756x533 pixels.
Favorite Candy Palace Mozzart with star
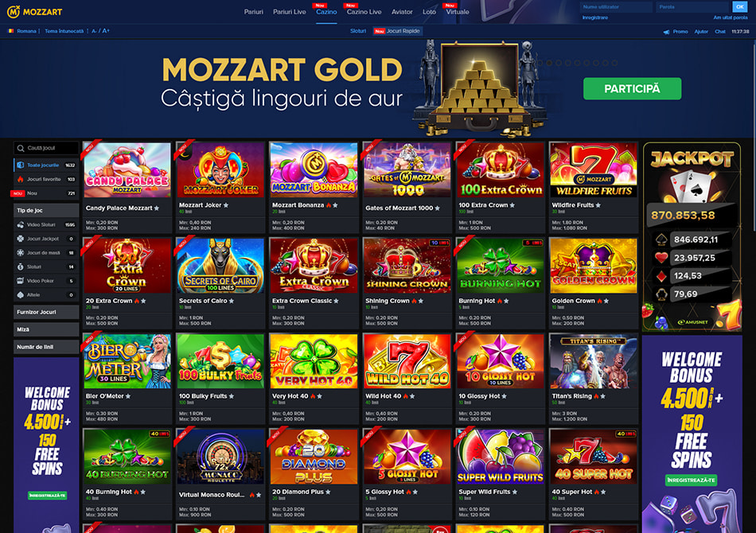156,208
